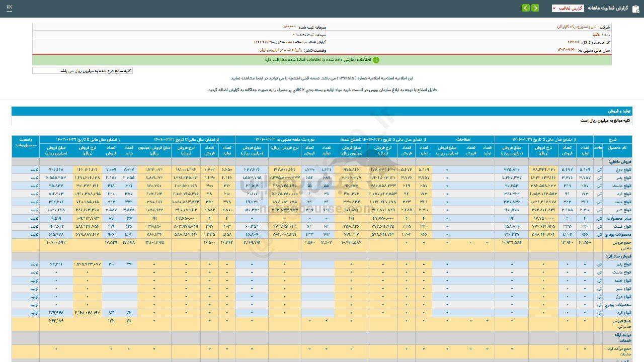Click the currency note input field

[83, 71]
